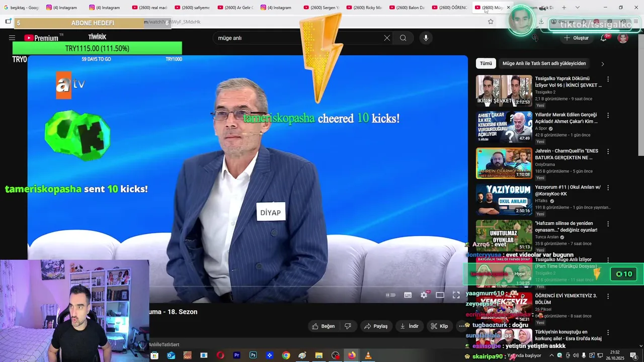644x362 pixels.
Task: Open Yazıyorum #11 Okul Anıları title
Action: point(568,190)
